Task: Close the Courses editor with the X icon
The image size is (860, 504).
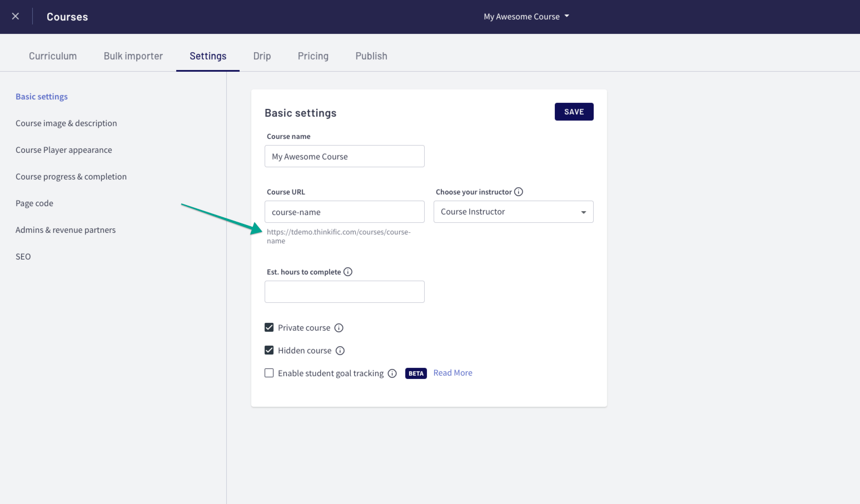Action: (x=16, y=16)
